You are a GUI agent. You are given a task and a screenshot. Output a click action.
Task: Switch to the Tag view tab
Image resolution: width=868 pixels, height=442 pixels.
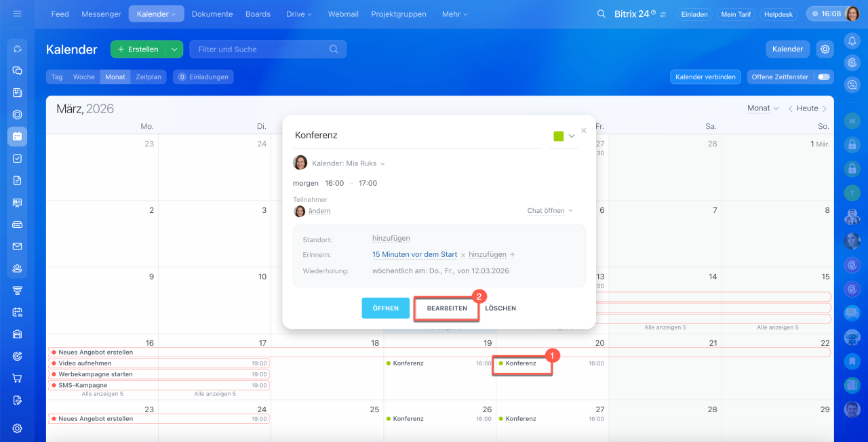click(x=57, y=77)
